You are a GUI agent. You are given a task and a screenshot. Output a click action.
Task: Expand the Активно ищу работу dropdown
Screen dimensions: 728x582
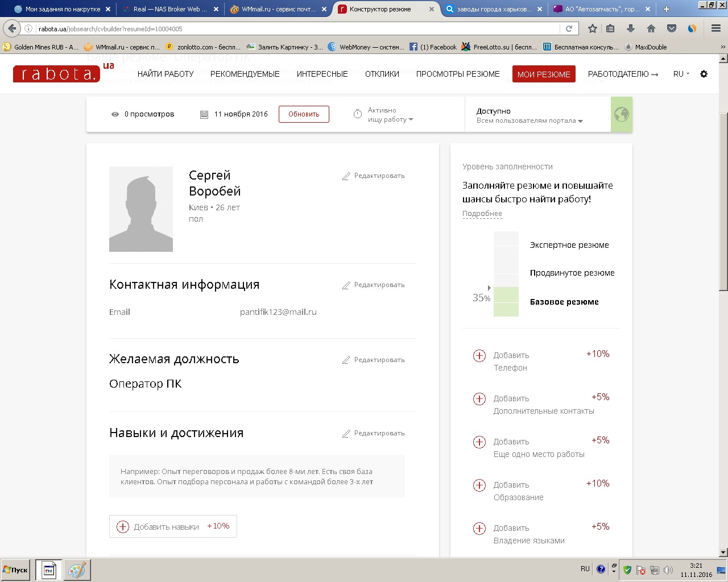[x=390, y=115]
